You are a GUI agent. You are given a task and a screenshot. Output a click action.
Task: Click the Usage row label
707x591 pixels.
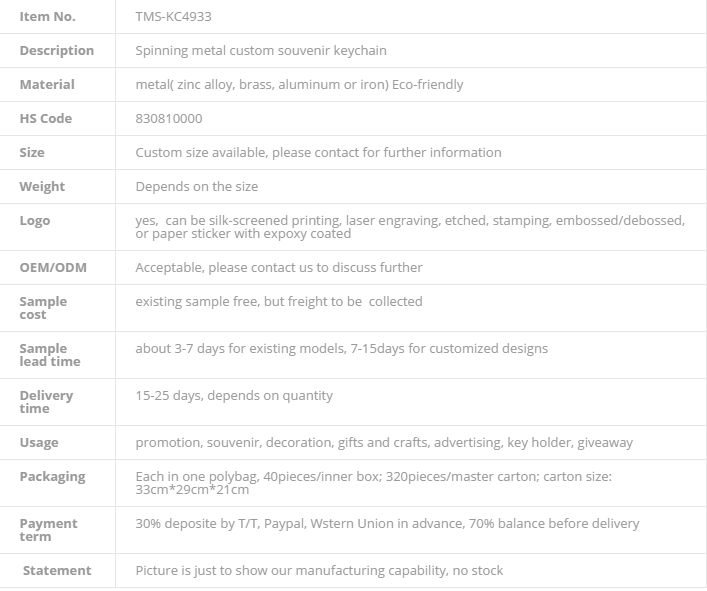pyautogui.click(x=39, y=443)
